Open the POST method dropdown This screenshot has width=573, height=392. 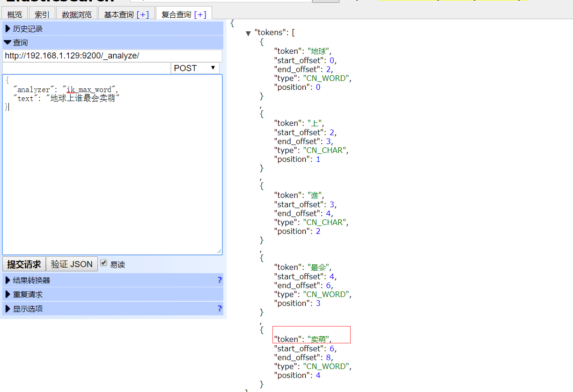[x=195, y=68]
